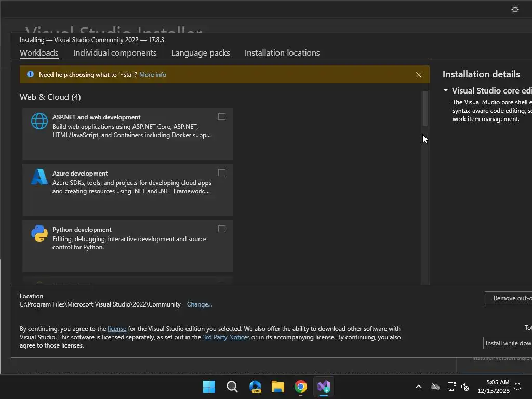Open the Windows Start menu
The width and height of the screenshot is (532, 399).
click(x=209, y=387)
